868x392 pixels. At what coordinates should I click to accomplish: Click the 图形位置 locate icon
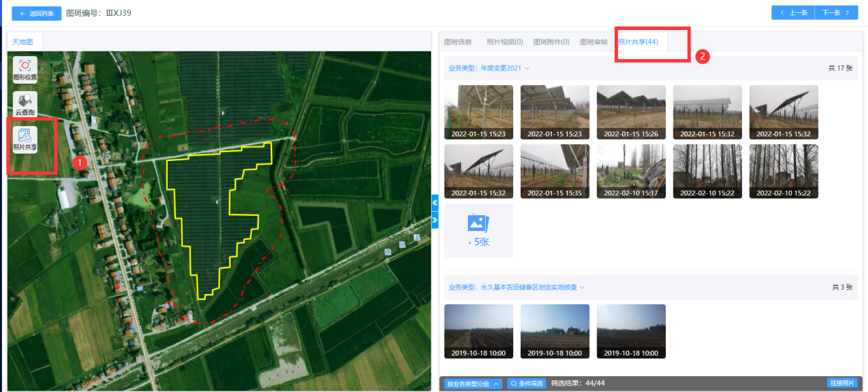point(25,69)
